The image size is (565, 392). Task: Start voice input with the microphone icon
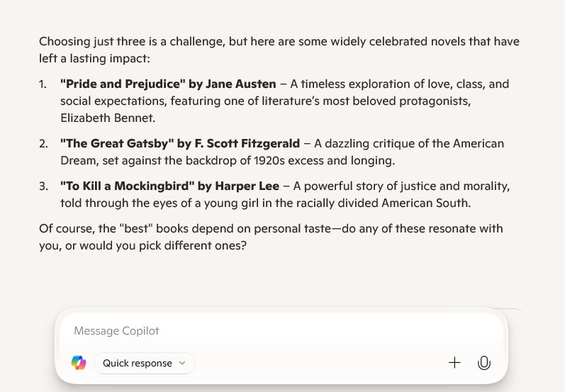click(x=484, y=363)
